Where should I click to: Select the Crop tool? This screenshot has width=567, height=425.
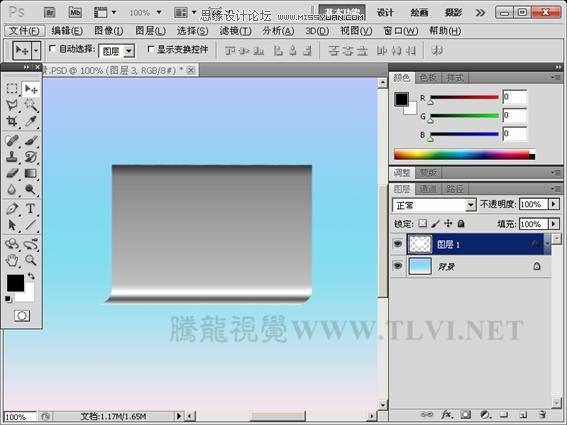[x=12, y=121]
